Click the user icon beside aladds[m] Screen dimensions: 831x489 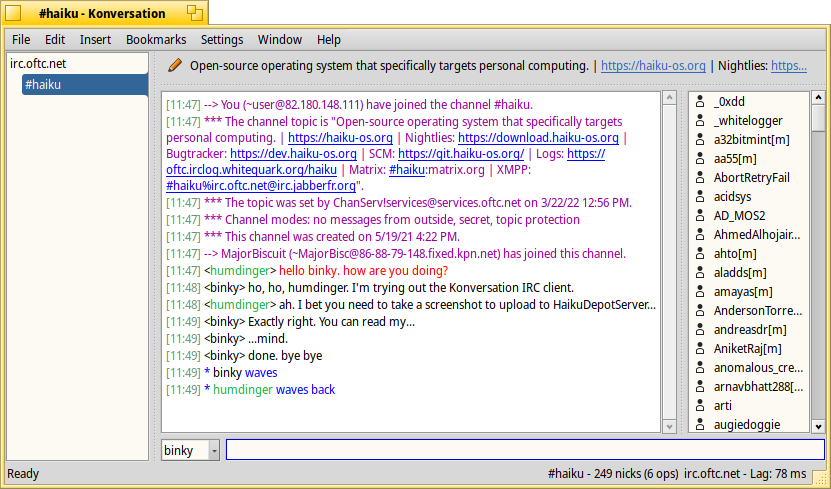pyautogui.click(x=700, y=273)
